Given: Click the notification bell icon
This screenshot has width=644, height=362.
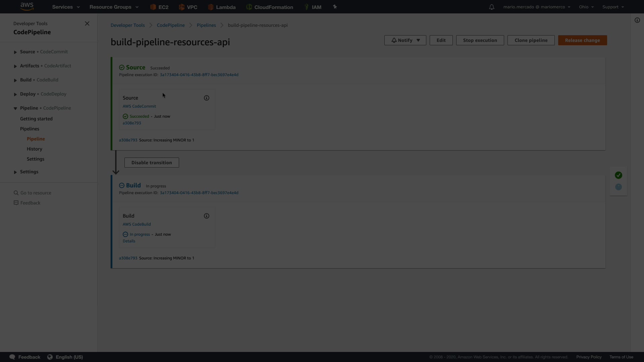Looking at the screenshot, I should point(491,7).
